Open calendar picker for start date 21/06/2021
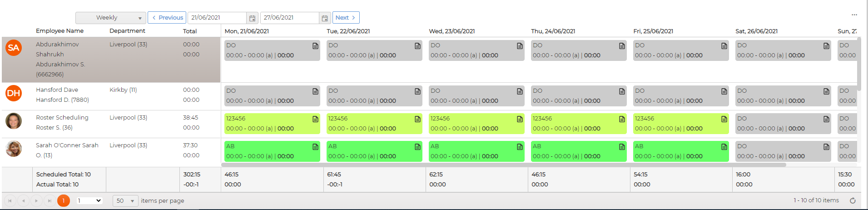This screenshot has height=210, width=868. click(x=252, y=18)
